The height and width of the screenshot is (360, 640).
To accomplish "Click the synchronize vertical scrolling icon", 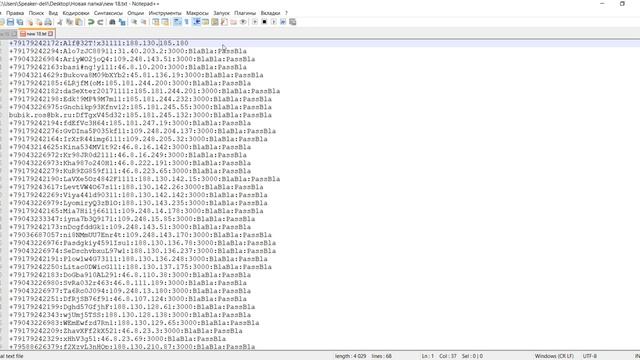I will tap(156, 22).
